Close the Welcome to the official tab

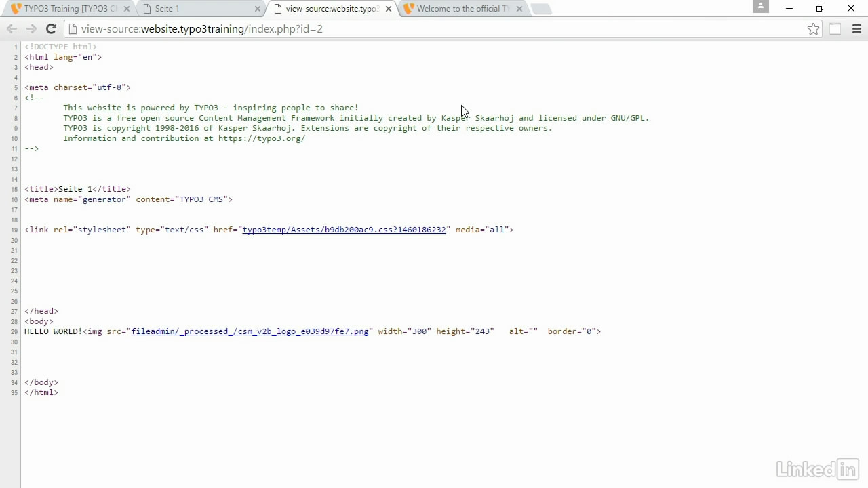tap(519, 9)
